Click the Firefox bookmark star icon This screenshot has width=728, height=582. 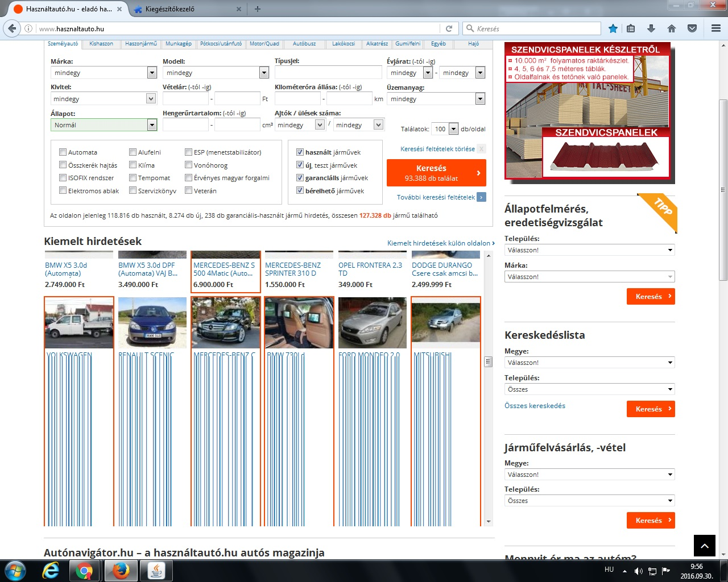[x=613, y=28]
